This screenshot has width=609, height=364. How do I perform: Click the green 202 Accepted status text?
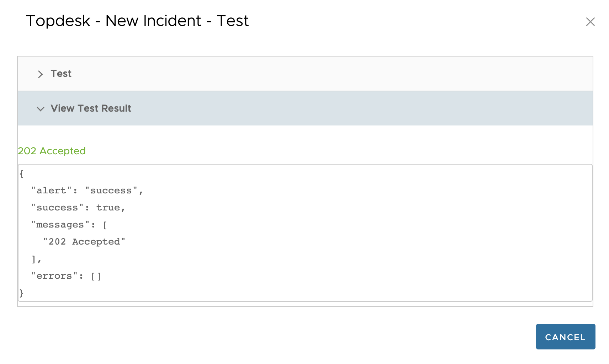[x=52, y=151]
